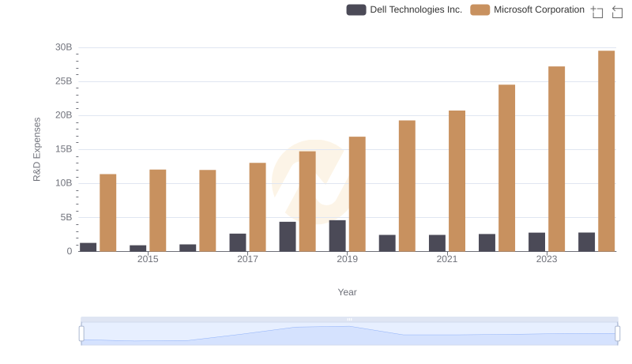Click Microsoft bar right of the 2015 label
The height and width of the screenshot is (364, 632).
point(157,211)
